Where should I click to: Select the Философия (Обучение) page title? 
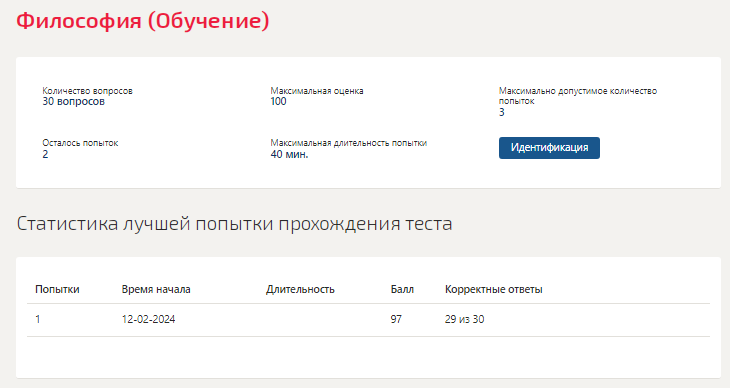coord(143,21)
